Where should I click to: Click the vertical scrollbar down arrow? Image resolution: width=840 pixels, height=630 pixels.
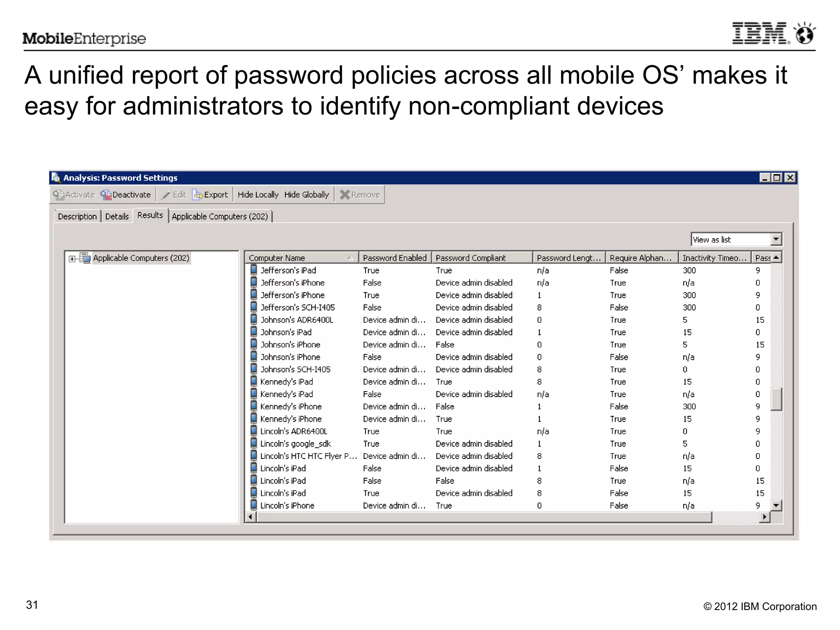[x=776, y=505]
